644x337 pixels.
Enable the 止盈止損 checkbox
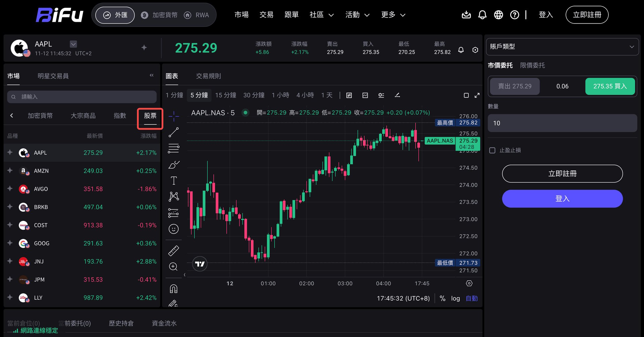(x=492, y=150)
